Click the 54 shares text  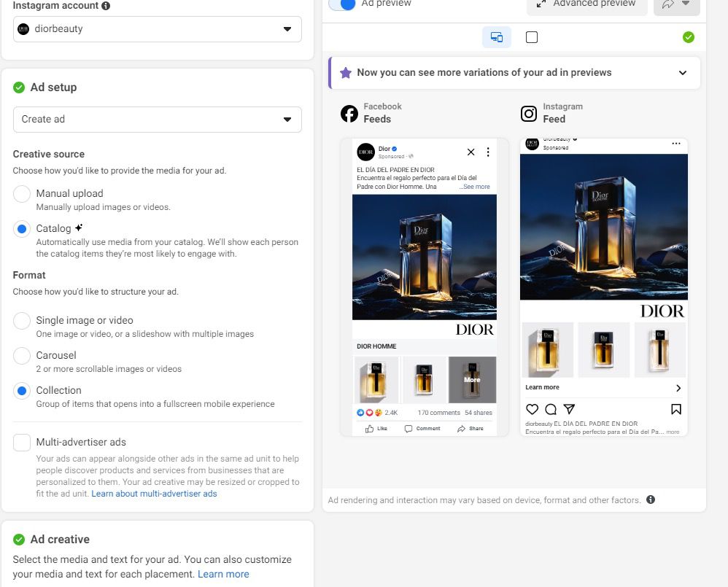[479, 413]
